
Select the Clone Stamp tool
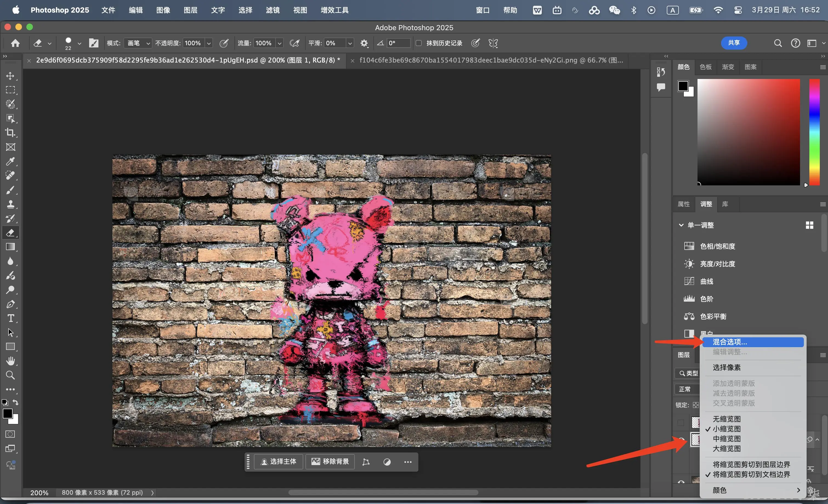(x=10, y=204)
